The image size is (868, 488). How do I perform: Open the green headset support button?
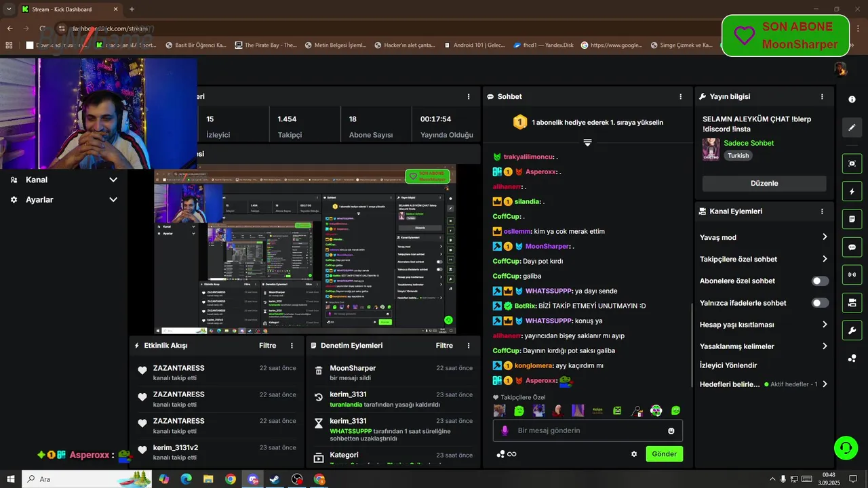(x=846, y=447)
